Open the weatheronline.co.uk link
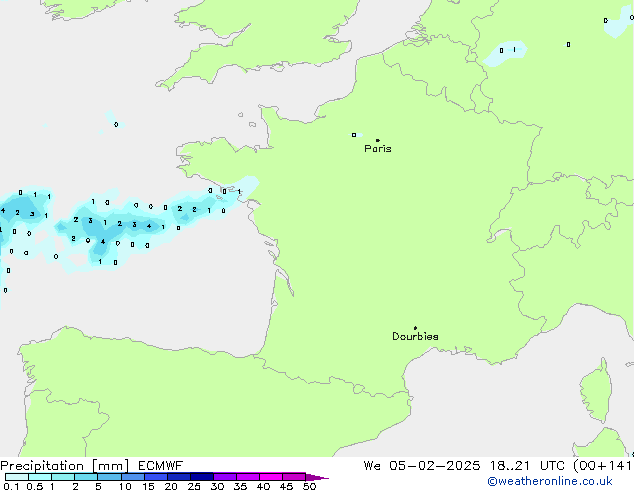634x490 pixels. (557, 482)
